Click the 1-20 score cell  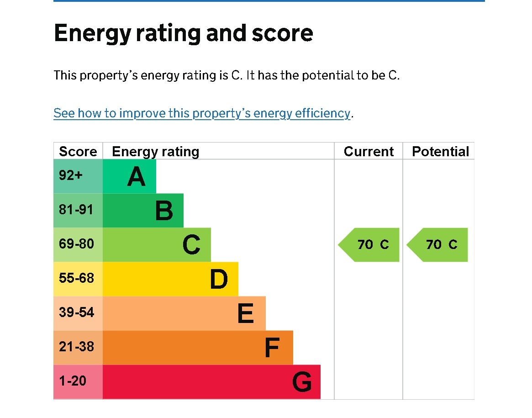[x=78, y=382]
